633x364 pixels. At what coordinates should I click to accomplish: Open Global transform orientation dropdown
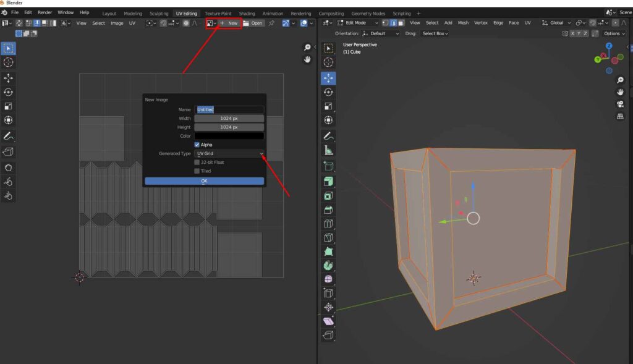point(556,23)
